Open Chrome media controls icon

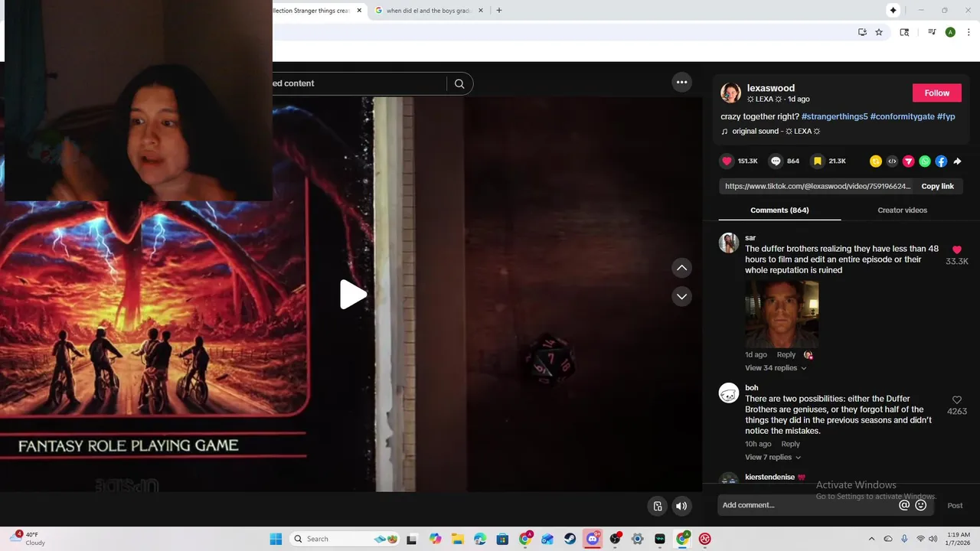(x=932, y=32)
